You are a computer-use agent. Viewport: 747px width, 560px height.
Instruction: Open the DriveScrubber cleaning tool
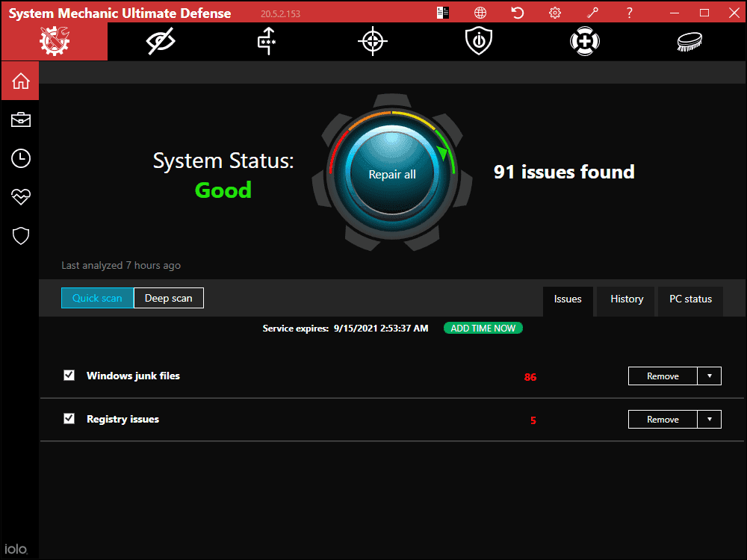689,41
